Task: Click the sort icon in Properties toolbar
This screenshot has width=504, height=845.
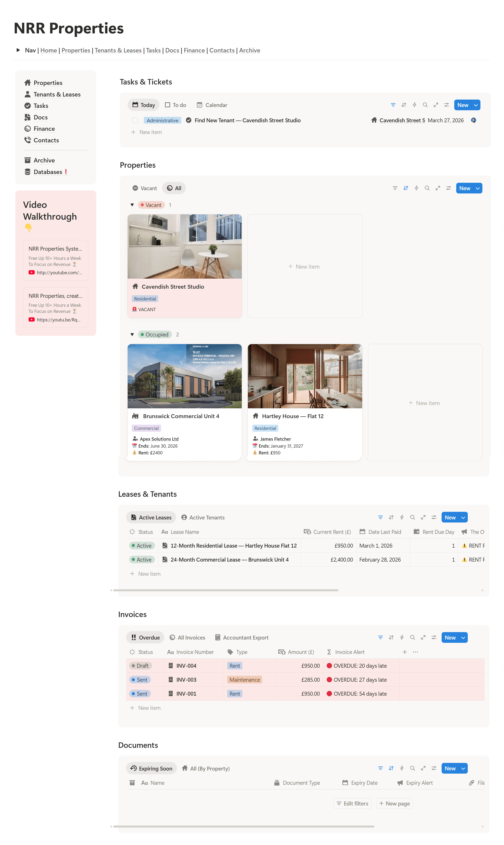Action: [406, 188]
